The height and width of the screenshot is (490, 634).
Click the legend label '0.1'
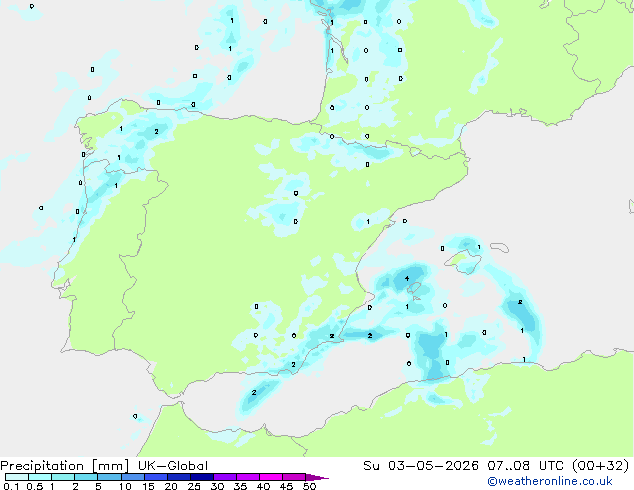(x=11, y=486)
